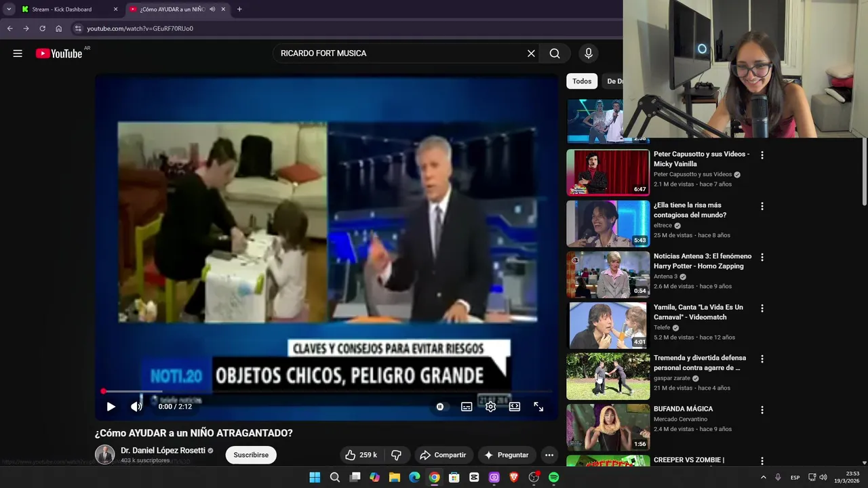Open a new browser tab with plus
This screenshot has width=868, height=488.
pos(239,9)
